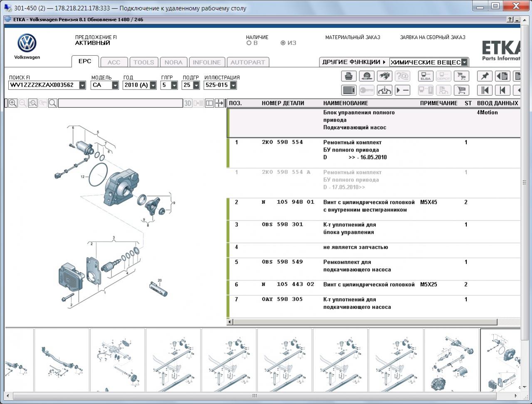Screen dimensions: 532x404
Task: Open the VIN search dropdown
Action: click(82, 85)
